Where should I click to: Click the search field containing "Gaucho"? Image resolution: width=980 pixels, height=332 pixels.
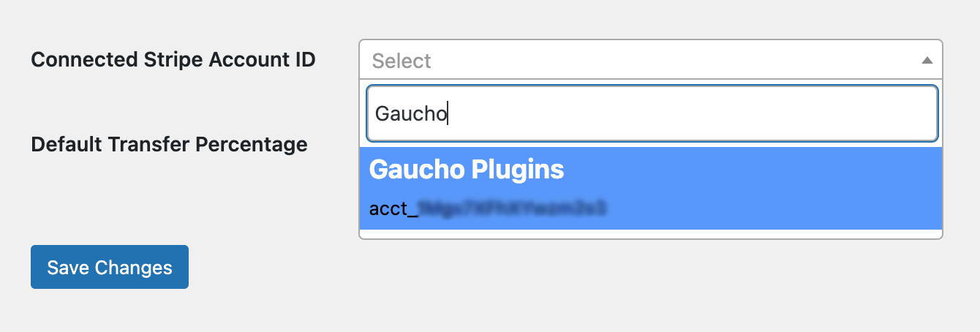[x=652, y=114]
